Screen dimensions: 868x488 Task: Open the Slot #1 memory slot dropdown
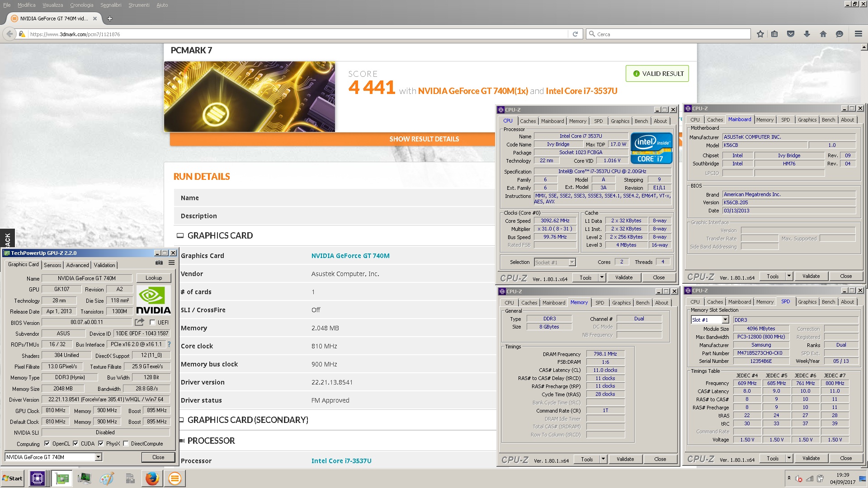725,320
